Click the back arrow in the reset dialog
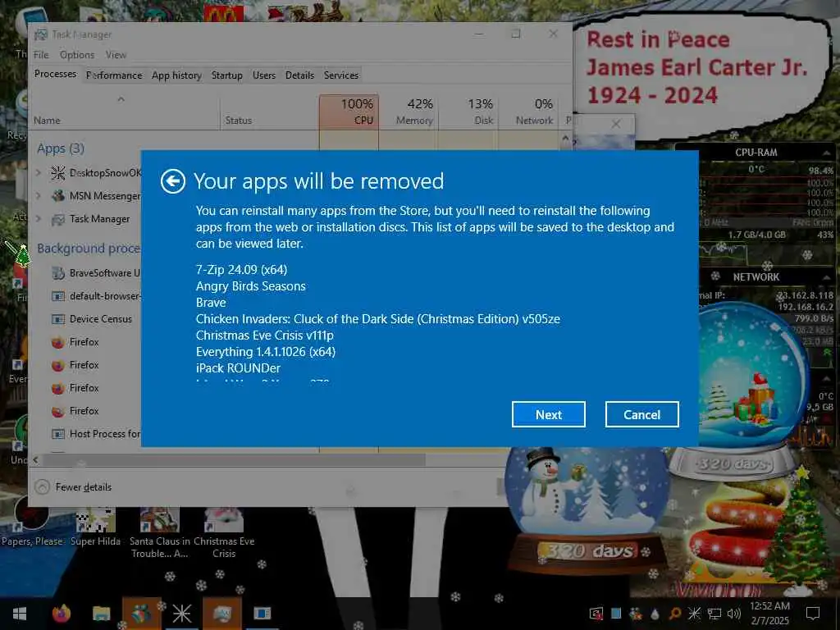840x630 pixels. [172, 181]
